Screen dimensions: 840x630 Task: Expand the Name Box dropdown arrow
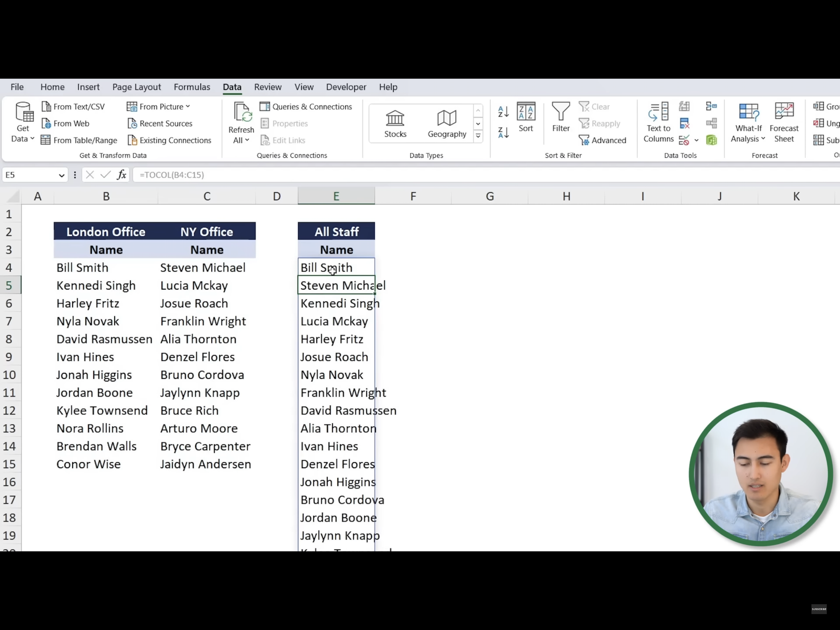pyautogui.click(x=61, y=175)
